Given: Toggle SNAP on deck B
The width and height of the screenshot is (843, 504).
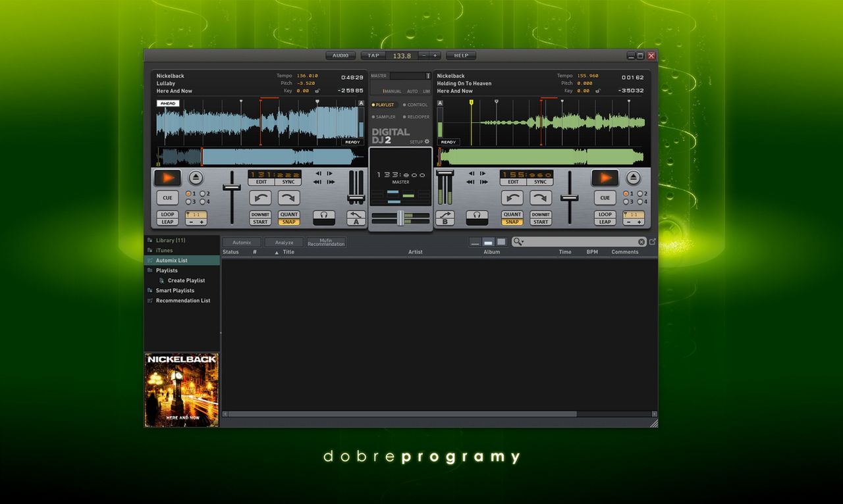Looking at the screenshot, I should coord(512,222).
